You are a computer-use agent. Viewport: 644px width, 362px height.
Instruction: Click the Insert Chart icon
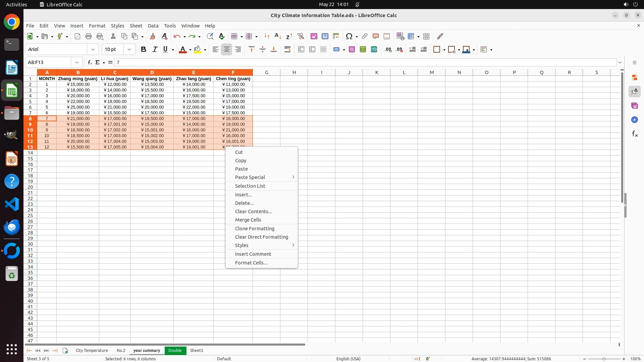coord(325,36)
